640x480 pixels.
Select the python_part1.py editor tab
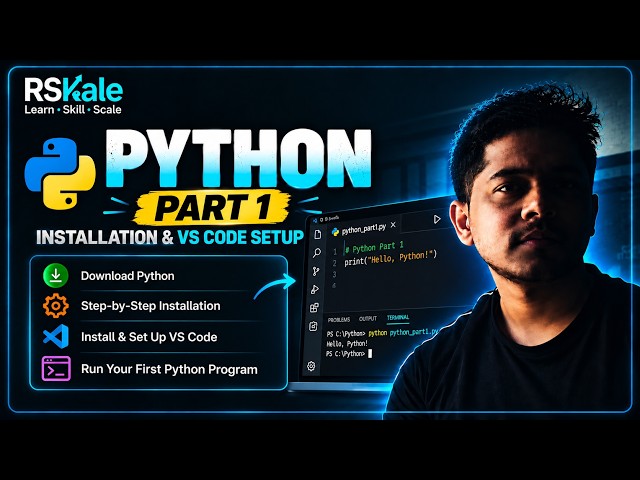364,229
